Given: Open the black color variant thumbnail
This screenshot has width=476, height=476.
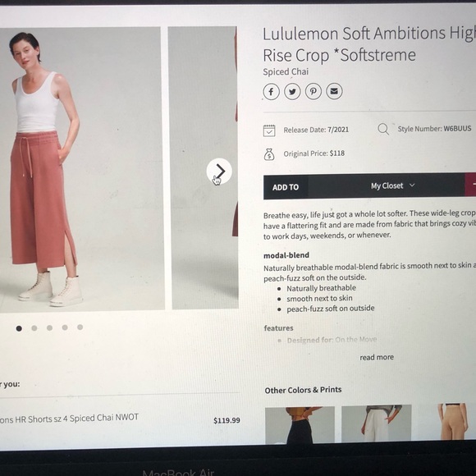Looking at the screenshot, I should [300, 425].
